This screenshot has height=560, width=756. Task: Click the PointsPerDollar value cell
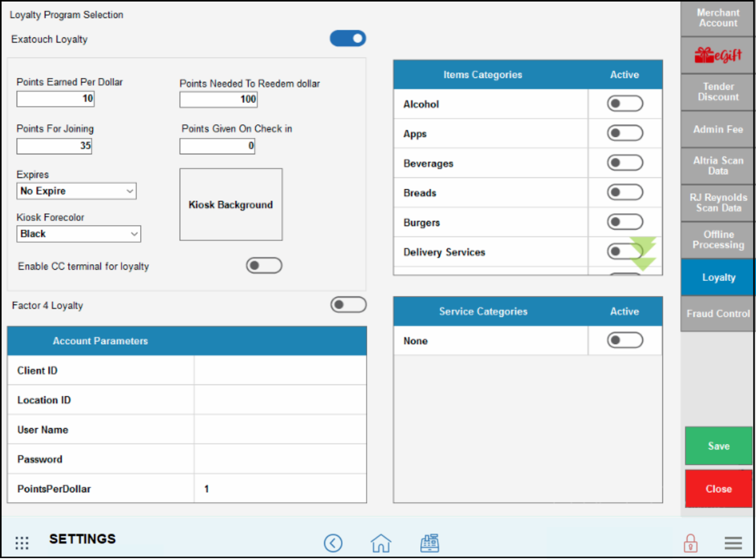280,489
